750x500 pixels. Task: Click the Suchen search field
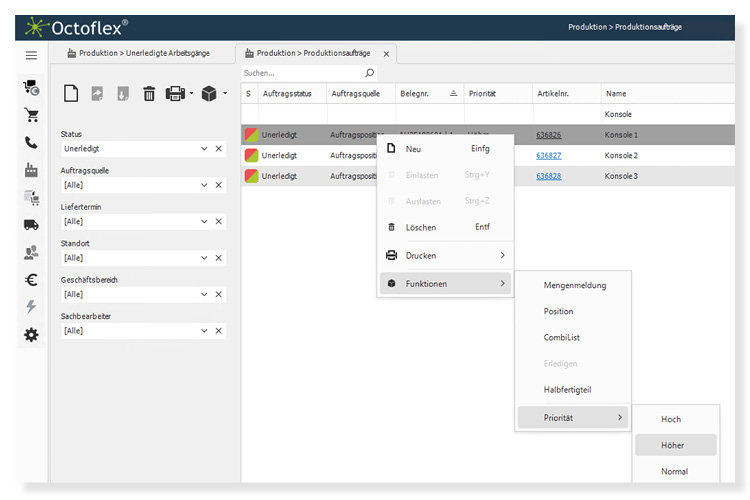(x=300, y=73)
